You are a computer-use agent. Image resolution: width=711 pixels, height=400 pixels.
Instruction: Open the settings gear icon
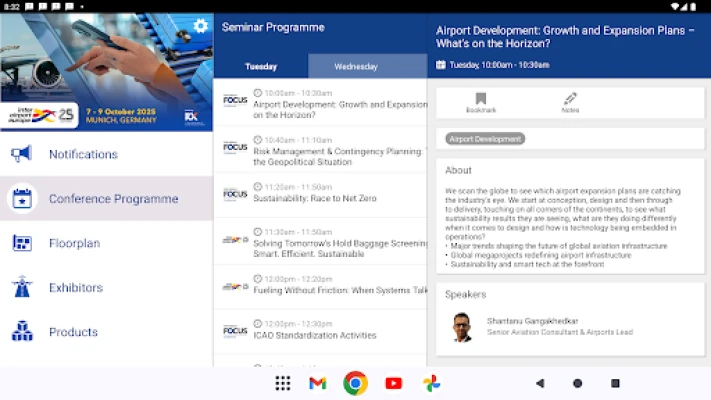click(x=200, y=26)
